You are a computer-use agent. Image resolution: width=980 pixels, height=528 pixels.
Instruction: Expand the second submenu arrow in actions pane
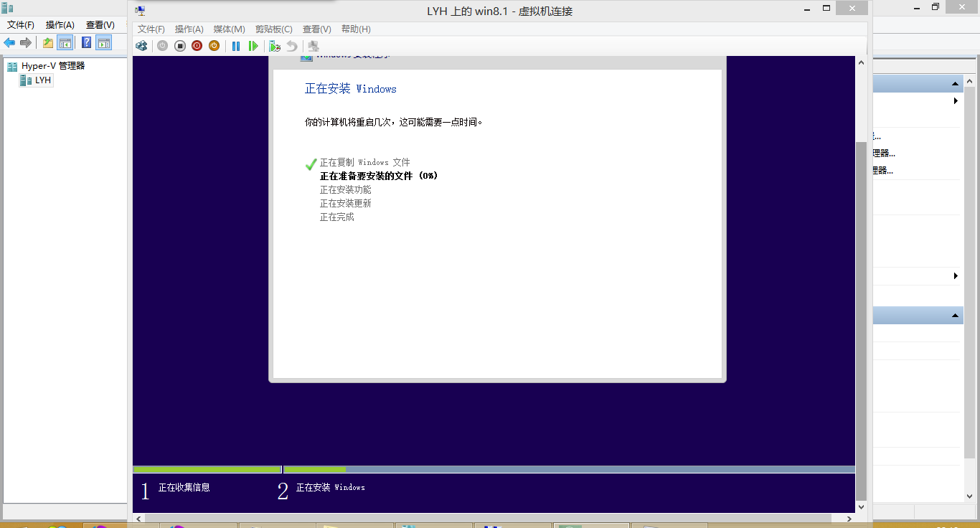pyautogui.click(x=956, y=276)
